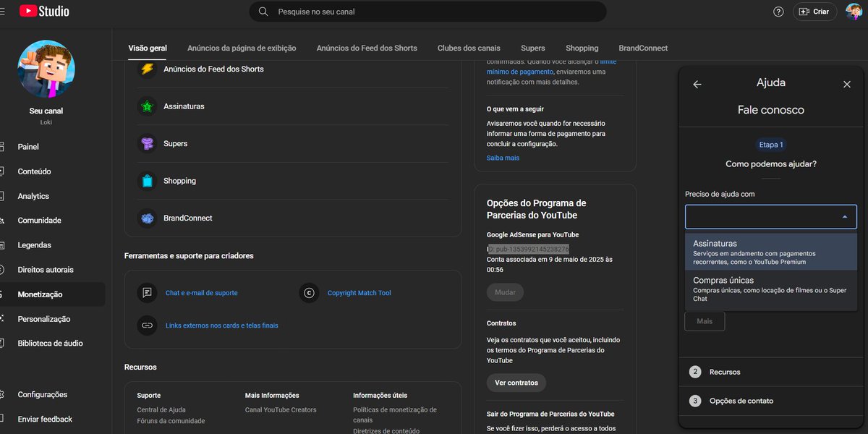Screen dimensions: 868x434
Task: Switch to the Shopping tab
Action: [582, 48]
